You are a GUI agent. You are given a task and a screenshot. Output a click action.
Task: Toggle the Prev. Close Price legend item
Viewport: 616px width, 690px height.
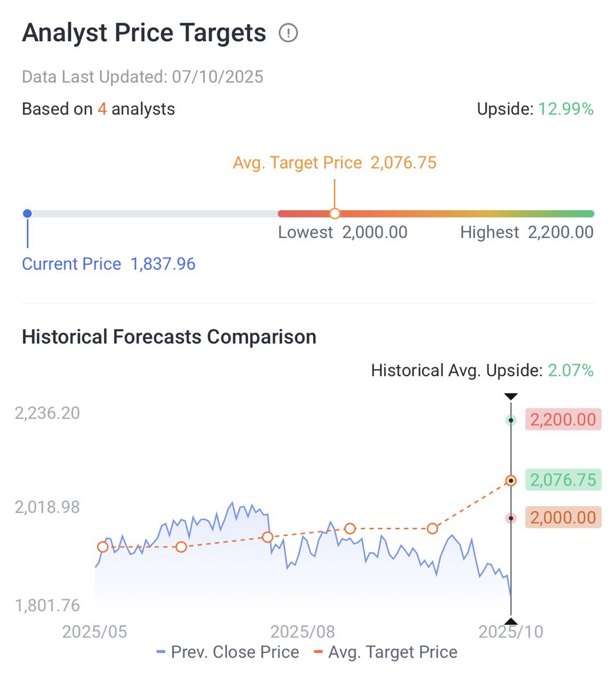[228, 652]
